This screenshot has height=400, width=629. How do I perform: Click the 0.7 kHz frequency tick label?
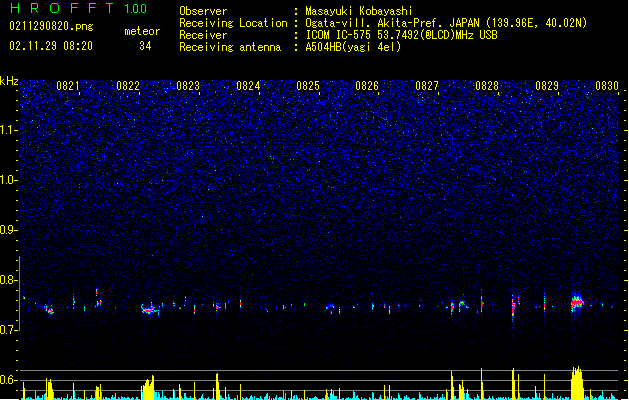(x=9, y=330)
